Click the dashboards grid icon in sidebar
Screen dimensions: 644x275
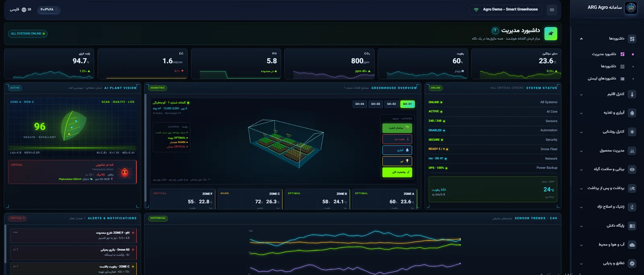(x=632, y=39)
